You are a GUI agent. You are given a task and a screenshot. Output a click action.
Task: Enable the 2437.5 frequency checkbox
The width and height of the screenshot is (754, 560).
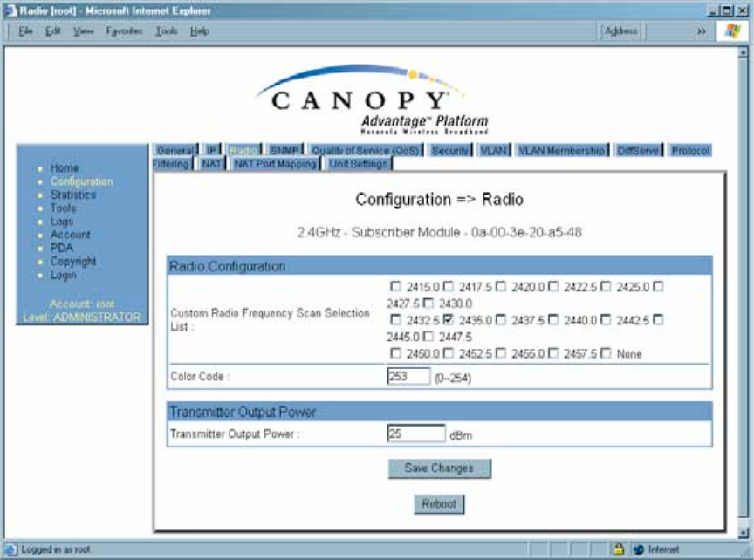(x=501, y=319)
